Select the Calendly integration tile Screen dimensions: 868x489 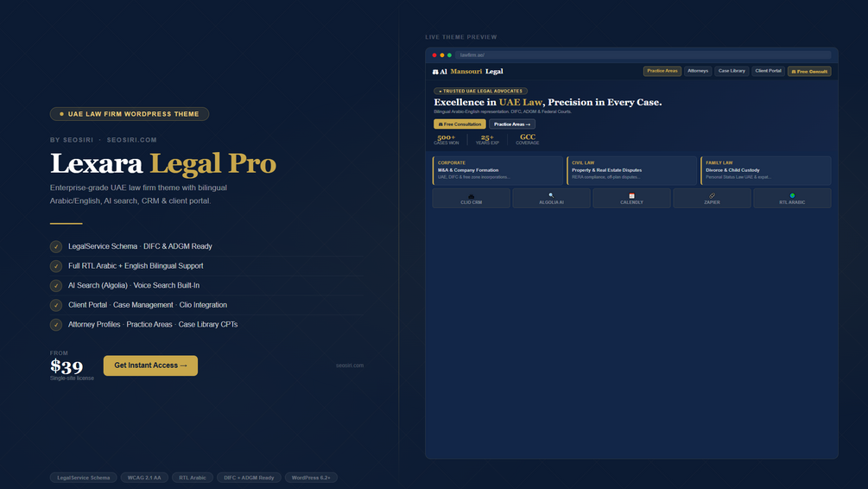tap(631, 198)
